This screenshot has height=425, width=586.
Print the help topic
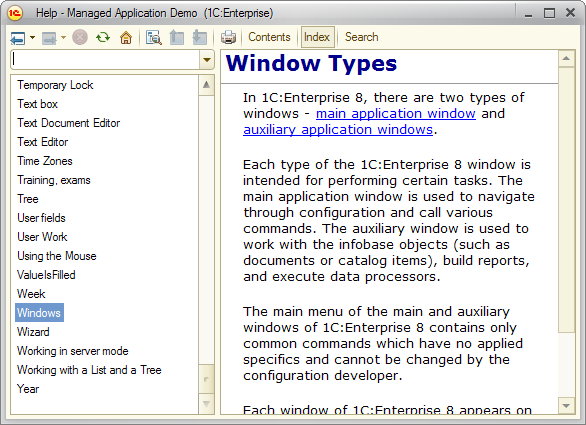pos(228,37)
